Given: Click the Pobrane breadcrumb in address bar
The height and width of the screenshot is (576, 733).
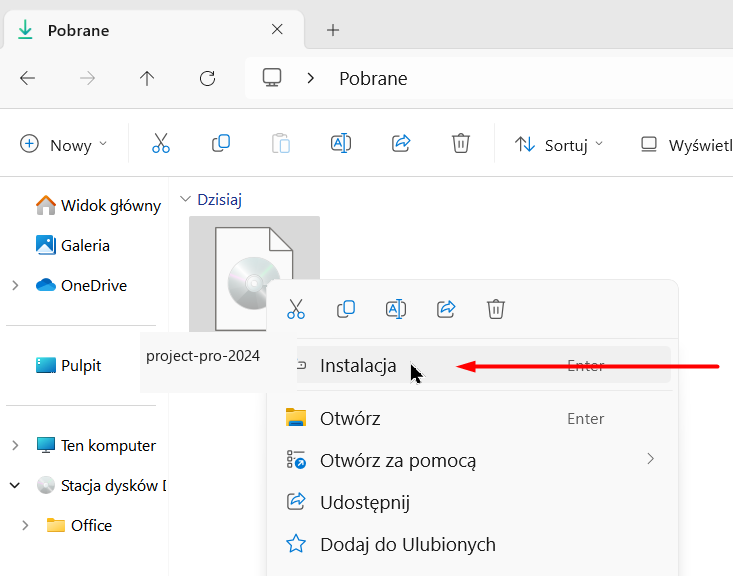Looking at the screenshot, I should click(x=373, y=78).
